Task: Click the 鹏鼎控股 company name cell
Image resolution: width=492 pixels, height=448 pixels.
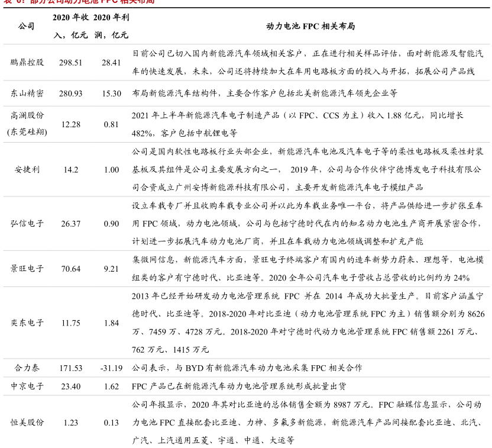Action: [27, 62]
